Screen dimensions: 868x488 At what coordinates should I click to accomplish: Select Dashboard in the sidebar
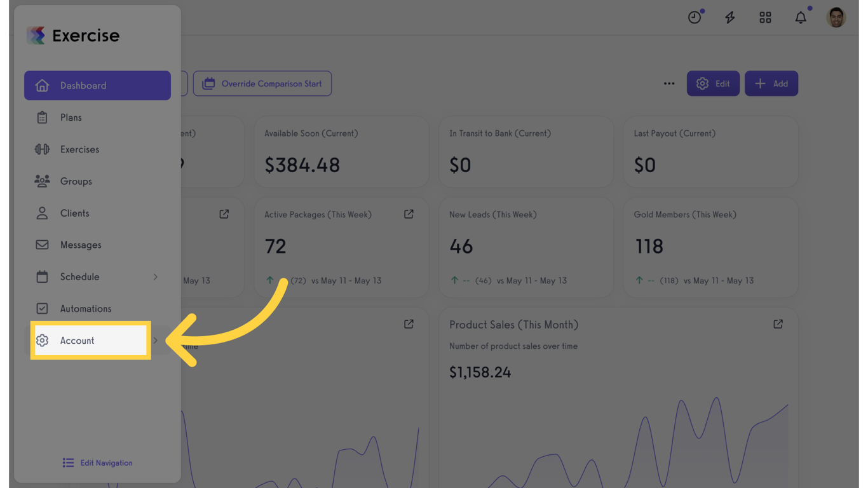tap(97, 85)
